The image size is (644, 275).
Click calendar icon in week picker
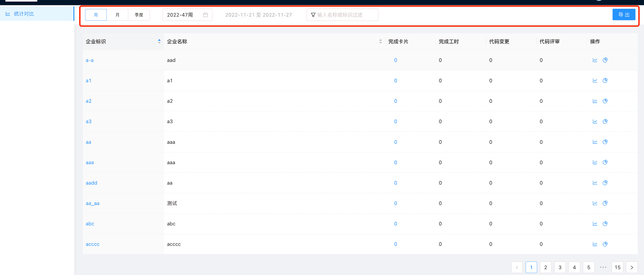(205, 15)
